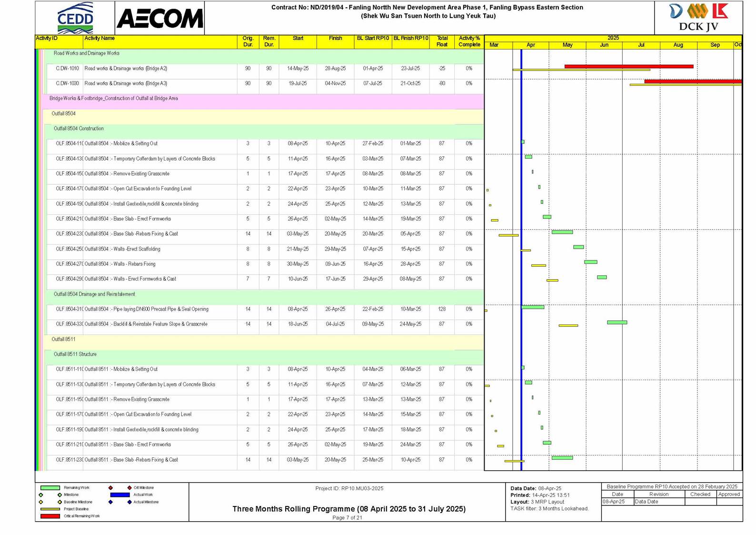Viewport: 756px width, 535px height.
Task: Click 'Outfall 8504 :- Walls - Erect Formworks & Cast'
Action: (130, 279)
